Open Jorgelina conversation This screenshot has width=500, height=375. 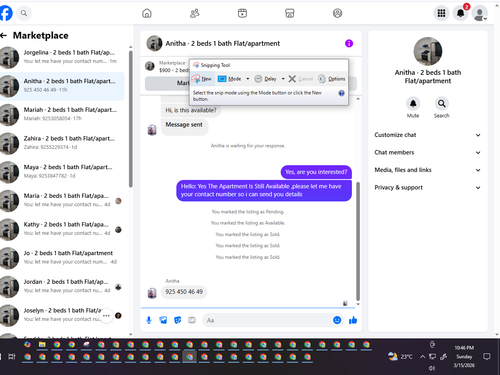pos(62,57)
